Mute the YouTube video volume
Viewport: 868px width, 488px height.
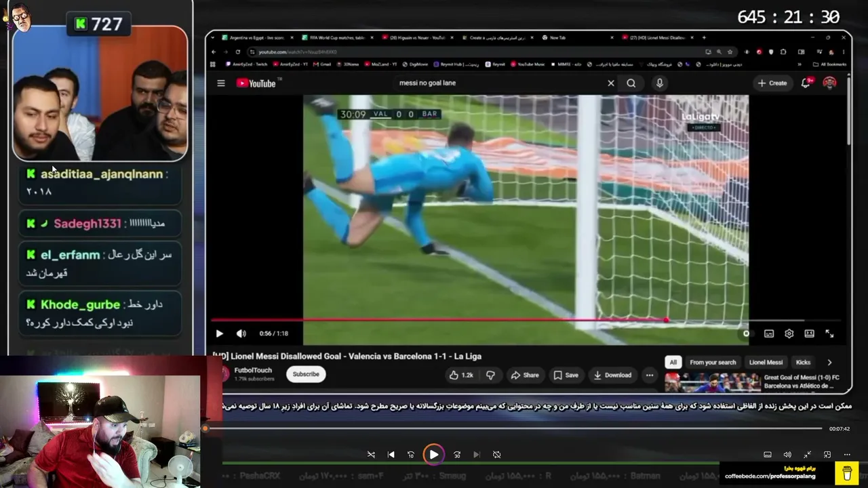[x=241, y=333]
